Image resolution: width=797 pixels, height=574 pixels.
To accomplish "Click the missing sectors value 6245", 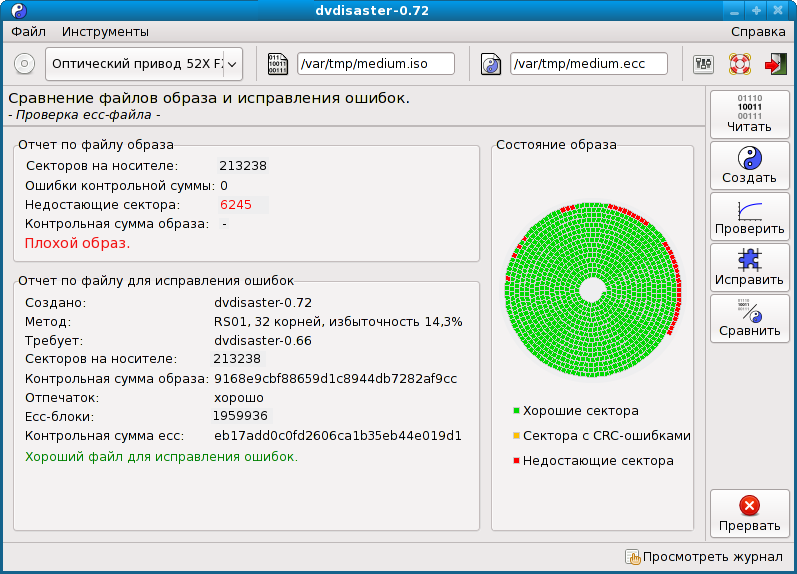I will tap(236, 205).
